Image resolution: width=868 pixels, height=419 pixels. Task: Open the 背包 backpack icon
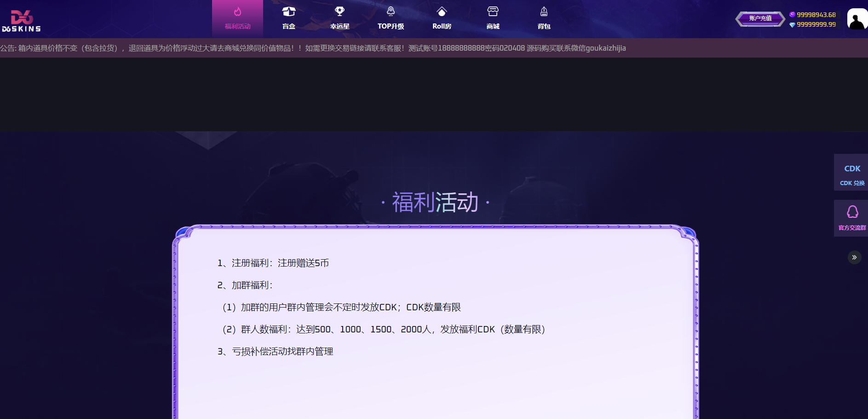click(544, 12)
